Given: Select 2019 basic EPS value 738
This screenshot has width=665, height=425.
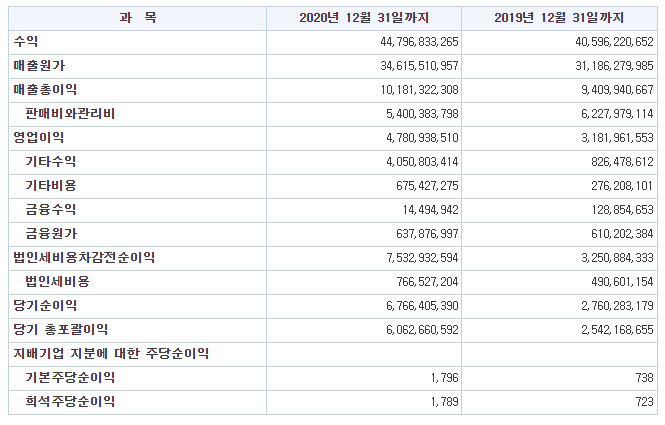Looking at the screenshot, I should [644, 377].
